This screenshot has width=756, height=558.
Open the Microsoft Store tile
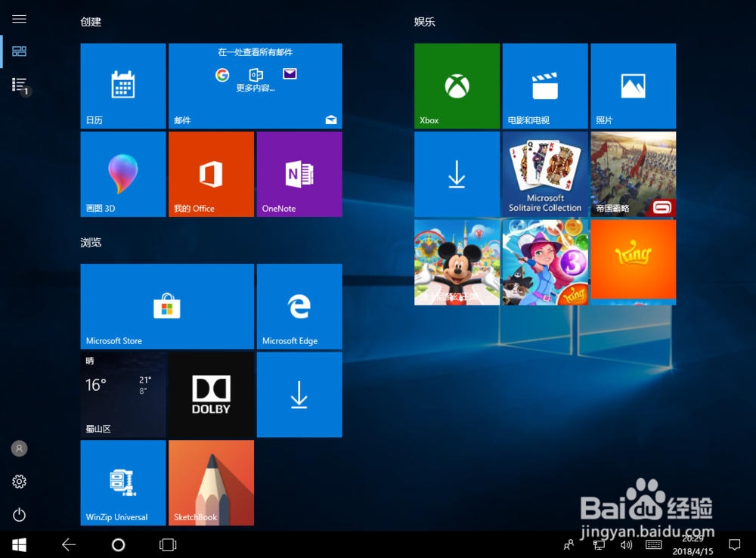(x=167, y=306)
